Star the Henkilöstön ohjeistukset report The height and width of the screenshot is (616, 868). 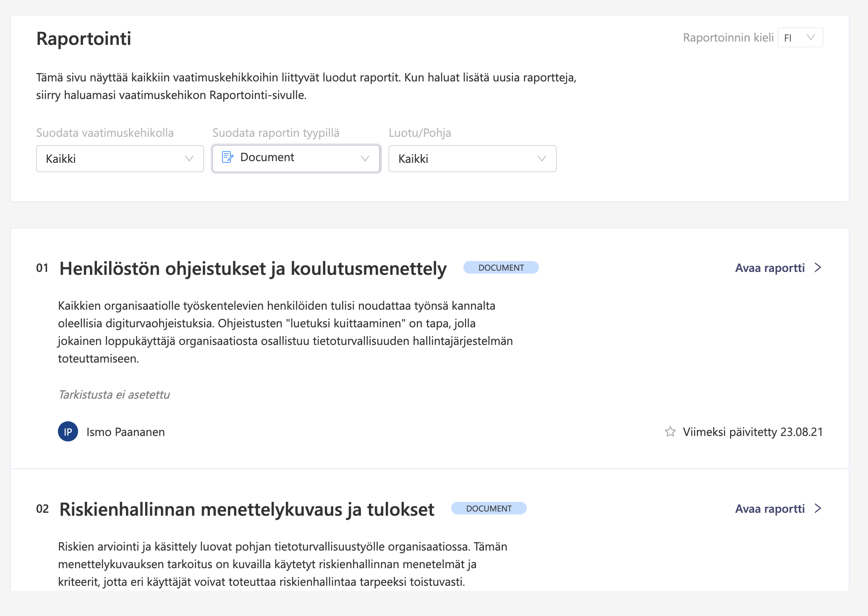point(670,432)
